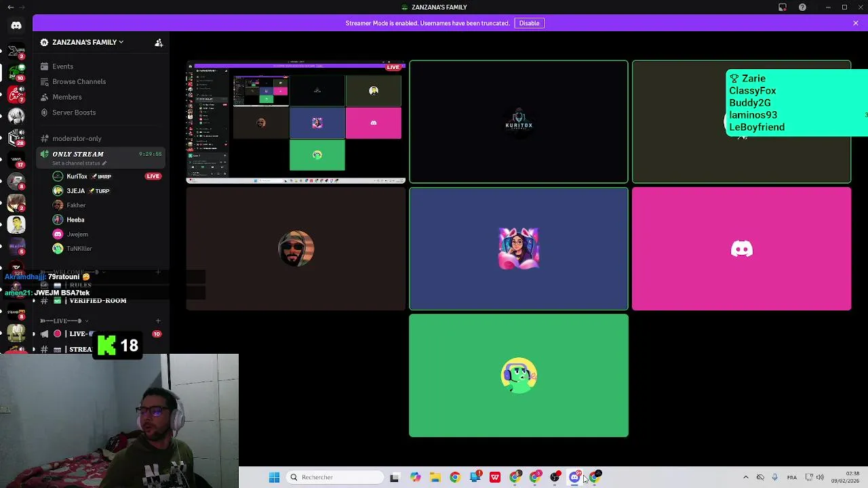Open the inbox icon in title bar
This screenshot has height=488, width=868.
coord(783,7)
